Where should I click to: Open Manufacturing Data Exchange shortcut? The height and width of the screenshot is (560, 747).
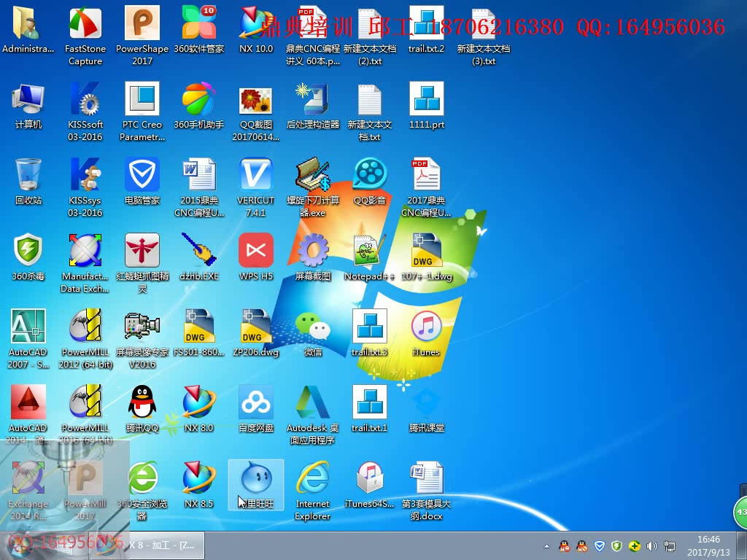[85, 262]
